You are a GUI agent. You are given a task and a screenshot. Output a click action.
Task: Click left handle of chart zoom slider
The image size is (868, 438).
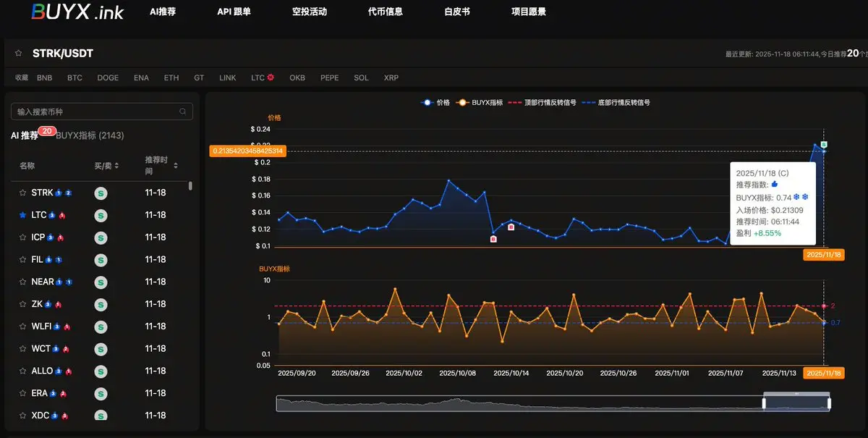(x=764, y=403)
